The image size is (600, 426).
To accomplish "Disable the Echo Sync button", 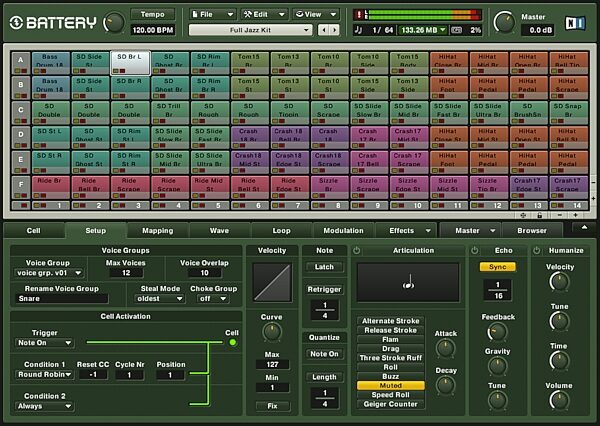I will coord(497,267).
